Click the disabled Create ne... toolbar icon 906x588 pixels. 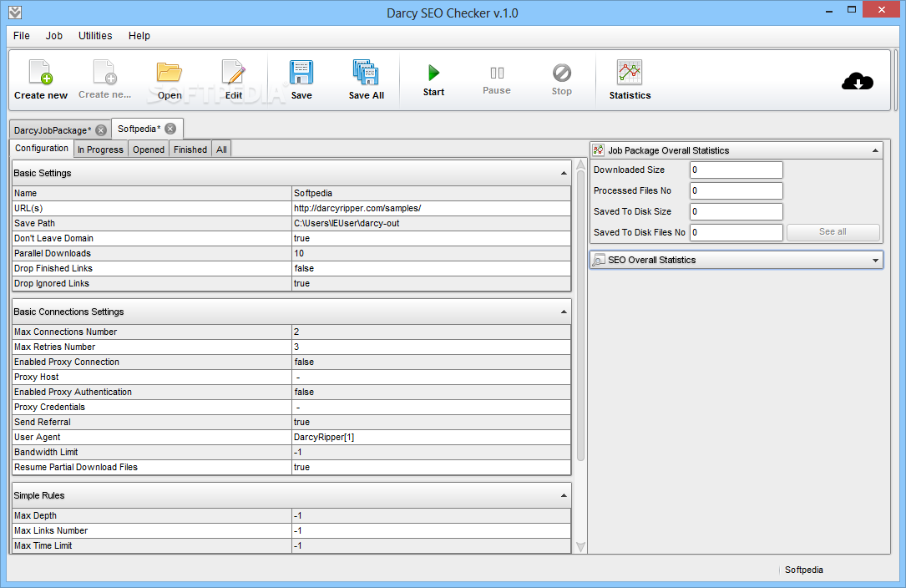click(x=104, y=73)
